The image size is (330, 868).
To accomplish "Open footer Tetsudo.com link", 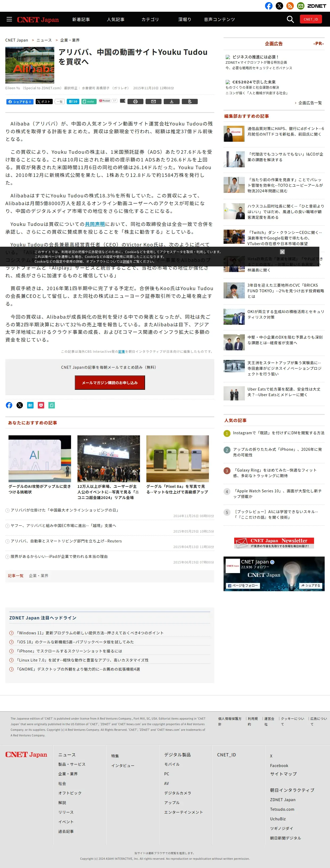I will (282, 809).
